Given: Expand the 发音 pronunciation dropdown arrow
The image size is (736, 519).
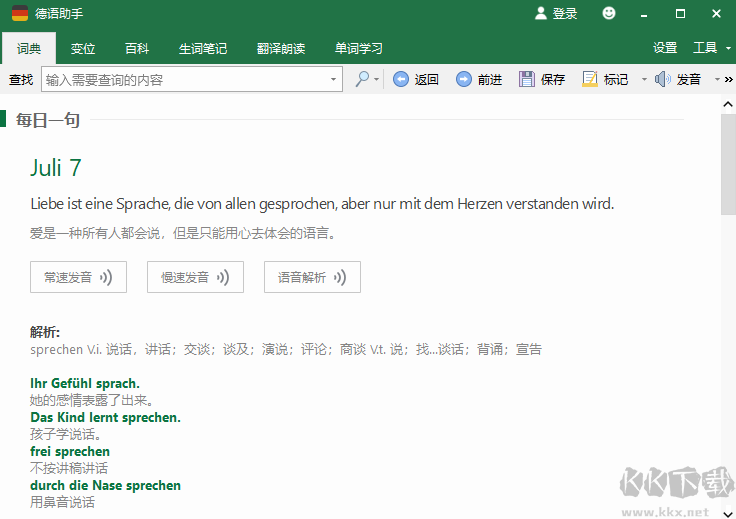Looking at the screenshot, I should tap(716, 79).
